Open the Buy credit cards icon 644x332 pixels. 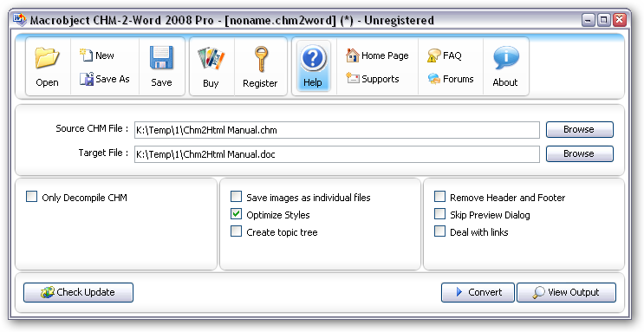tap(211, 67)
